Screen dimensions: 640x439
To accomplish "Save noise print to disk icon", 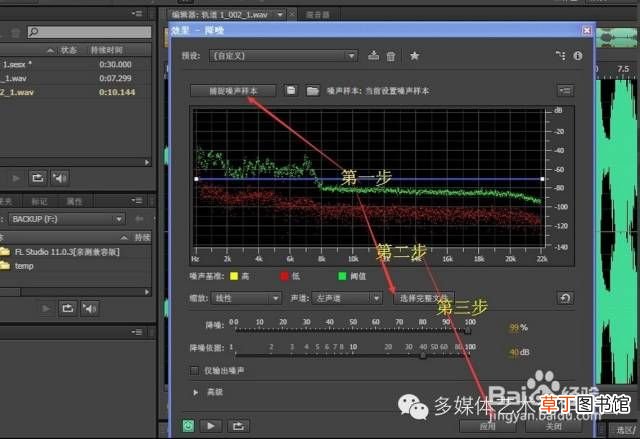I will click(x=291, y=90).
